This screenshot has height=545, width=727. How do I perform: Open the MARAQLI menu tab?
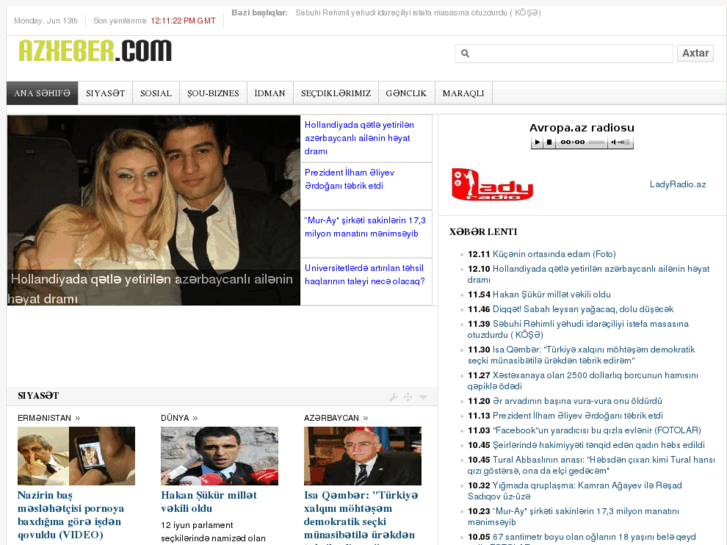pyautogui.click(x=463, y=93)
